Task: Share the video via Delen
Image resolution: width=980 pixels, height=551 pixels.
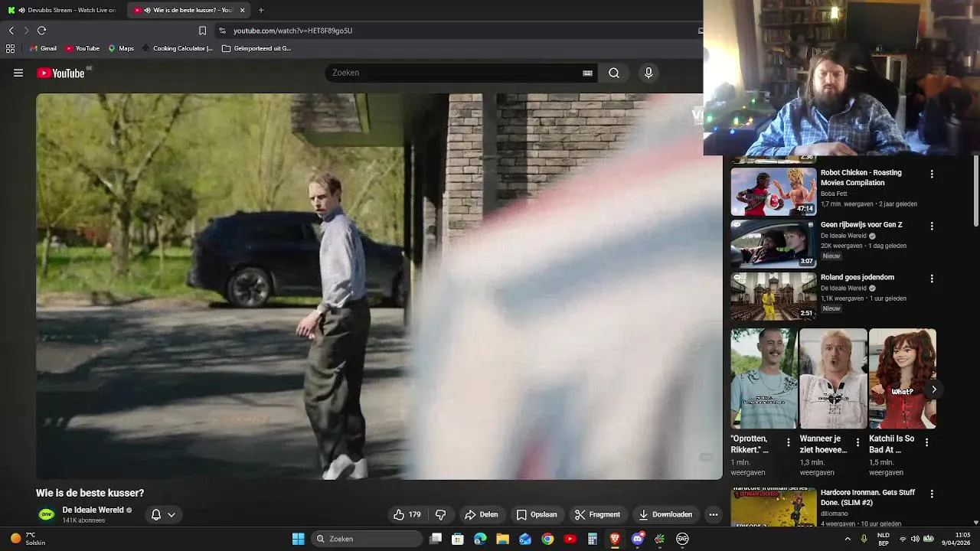Action: [482, 514]
